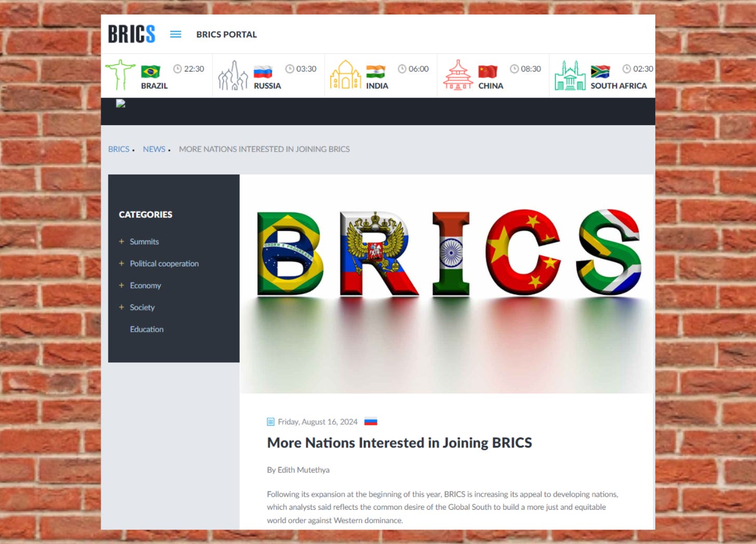Click the 03:30 Russia time
The image size is (756, 544).
coord(306,69)
